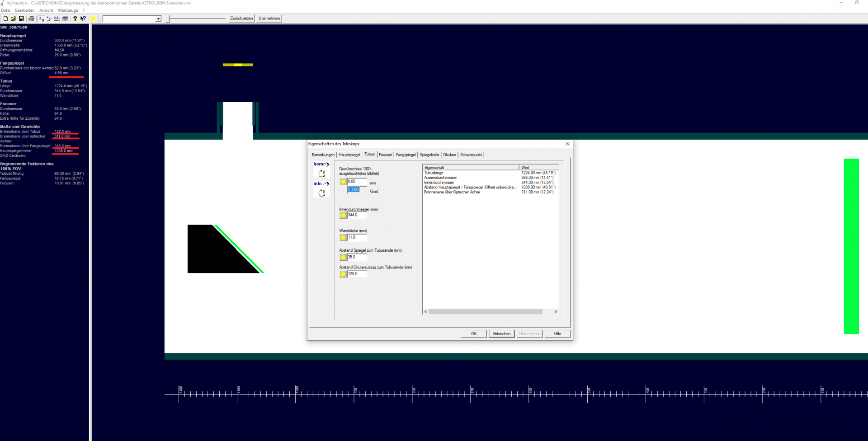Open the ? help menu
The image size is (868, 441).
[84, 10]
